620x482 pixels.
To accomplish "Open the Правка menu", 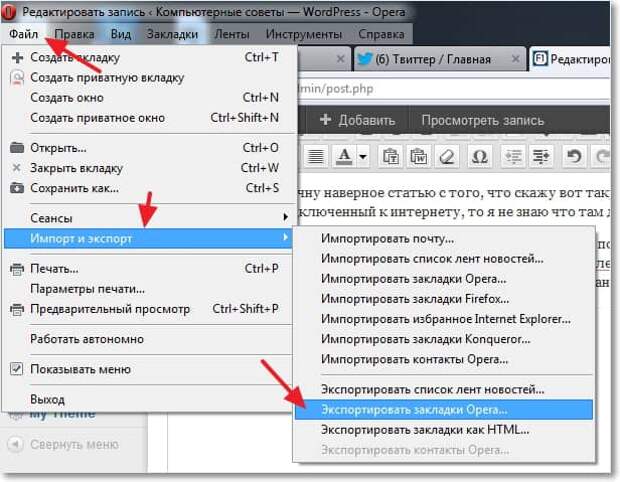I will [74, 34].
